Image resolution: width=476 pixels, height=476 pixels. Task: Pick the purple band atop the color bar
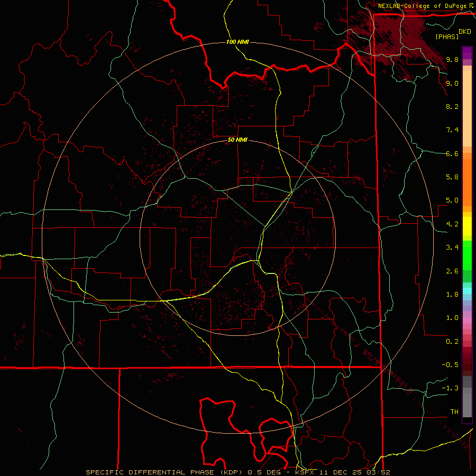coord(467,53)
